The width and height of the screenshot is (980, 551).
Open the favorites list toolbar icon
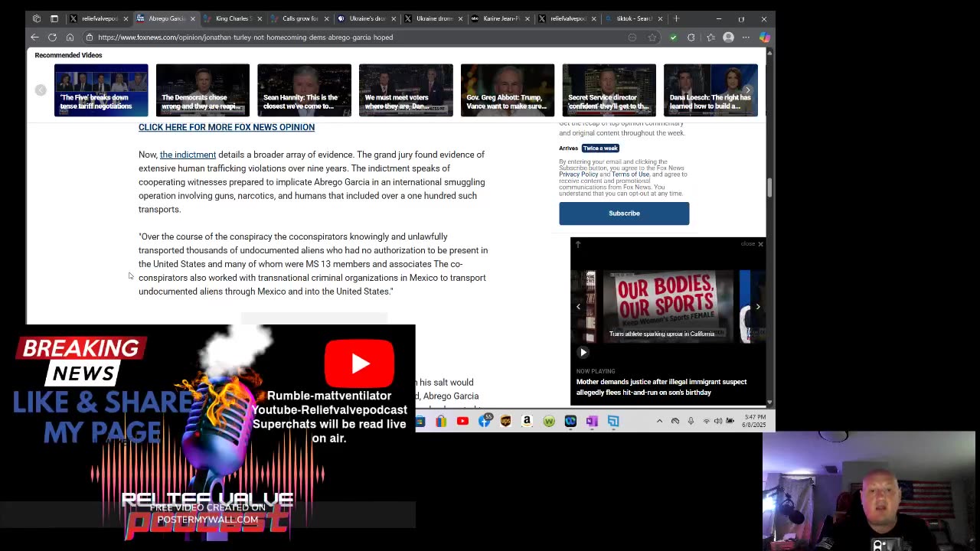pyautogui.click(x=710, y=37)
